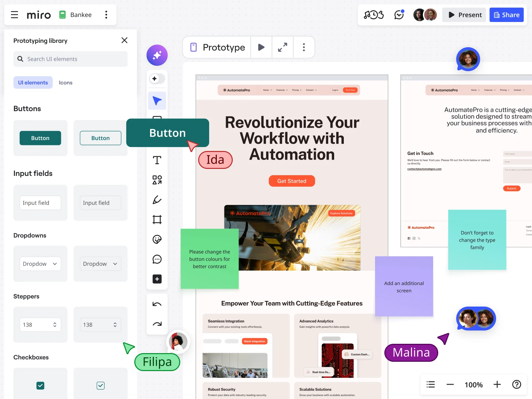Expand the prototype to fullscreen
This screenshot has width=532, height=399.
pyautogui.click(x=283, y=47)
